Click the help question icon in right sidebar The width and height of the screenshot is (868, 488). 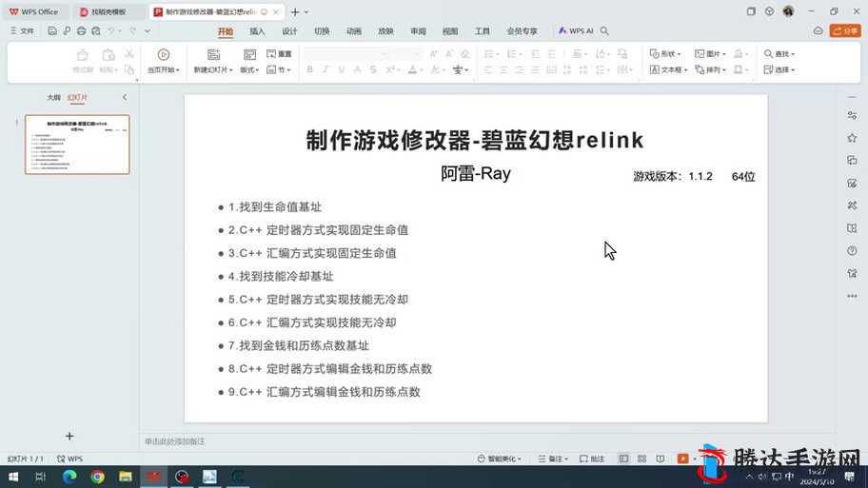852,250
